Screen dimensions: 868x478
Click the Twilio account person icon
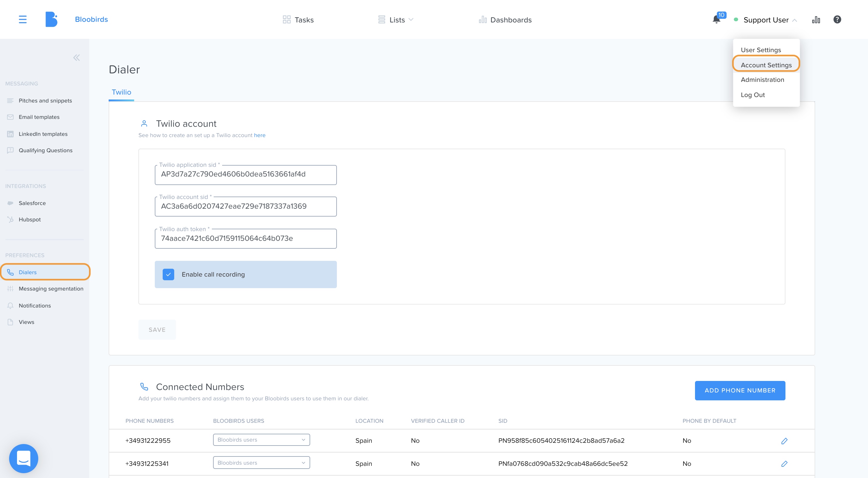coord(144,123)
